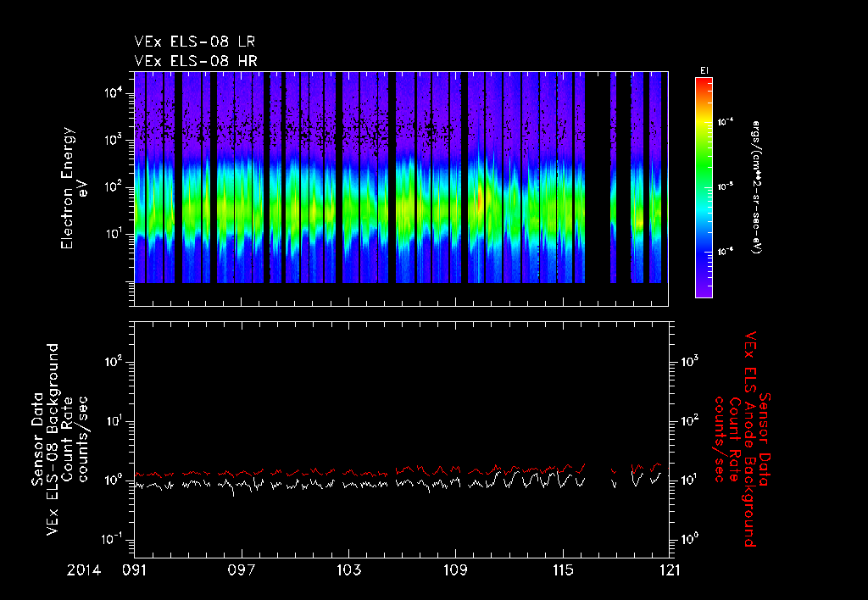The height and width of the screenshot is (600, 868).
Task: Click the 'VEx ELS-08 LR' title text
Action: point(195,42)
